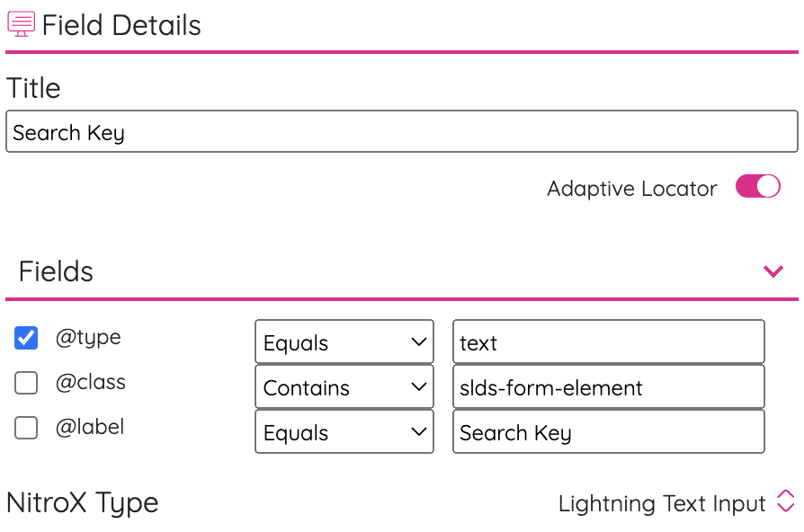Enable the @label checkbox
The width and height of the screenshot is (804, 532).
point(26,428)
